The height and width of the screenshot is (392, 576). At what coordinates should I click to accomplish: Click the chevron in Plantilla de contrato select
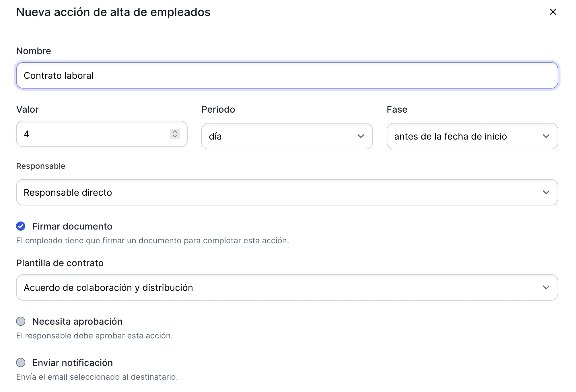tap(546, 287)
